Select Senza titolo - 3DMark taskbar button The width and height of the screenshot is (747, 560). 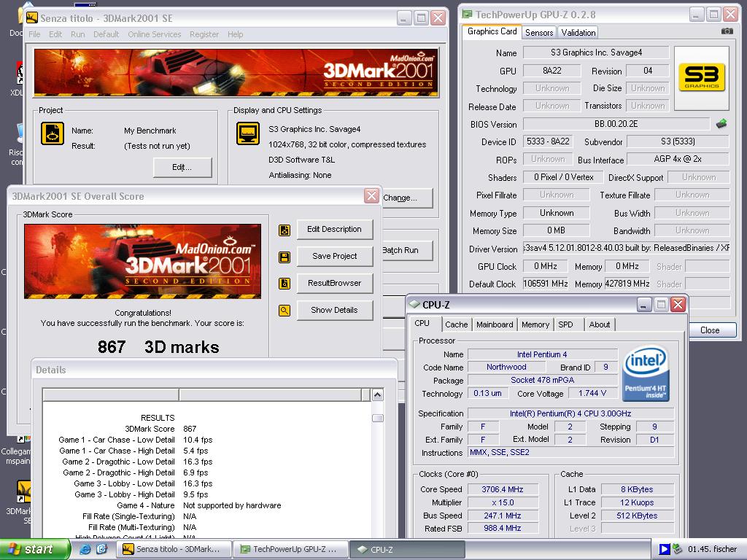pyautogui.click(x=174, y=549)
